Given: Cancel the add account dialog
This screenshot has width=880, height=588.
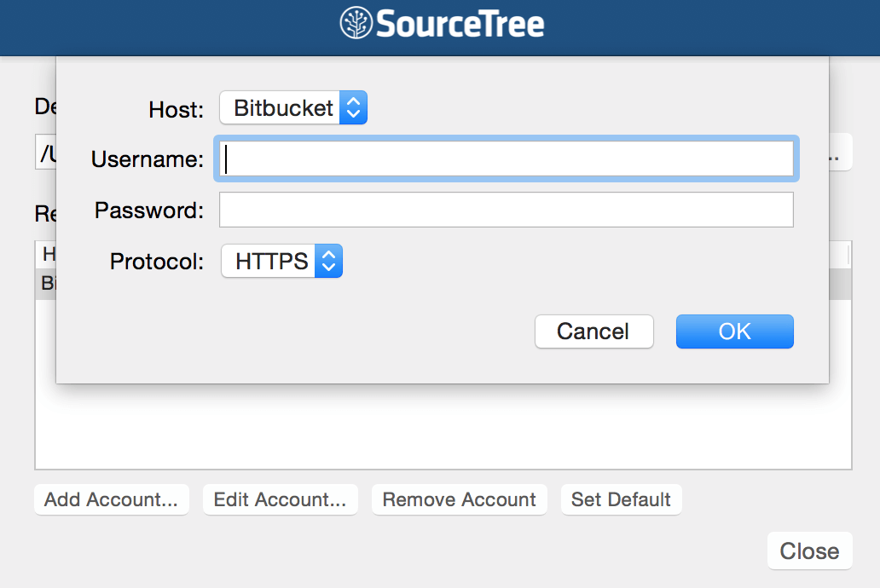Looking at the screenshot, I should tap(593, 331).
